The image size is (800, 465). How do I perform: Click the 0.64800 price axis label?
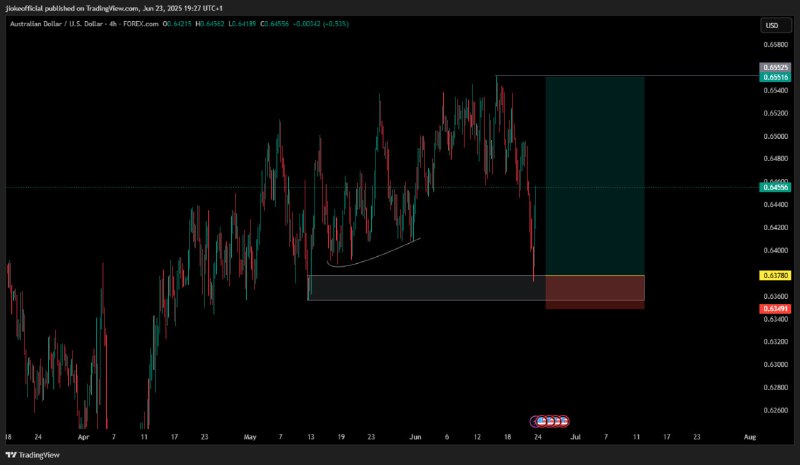click(776, 158)
